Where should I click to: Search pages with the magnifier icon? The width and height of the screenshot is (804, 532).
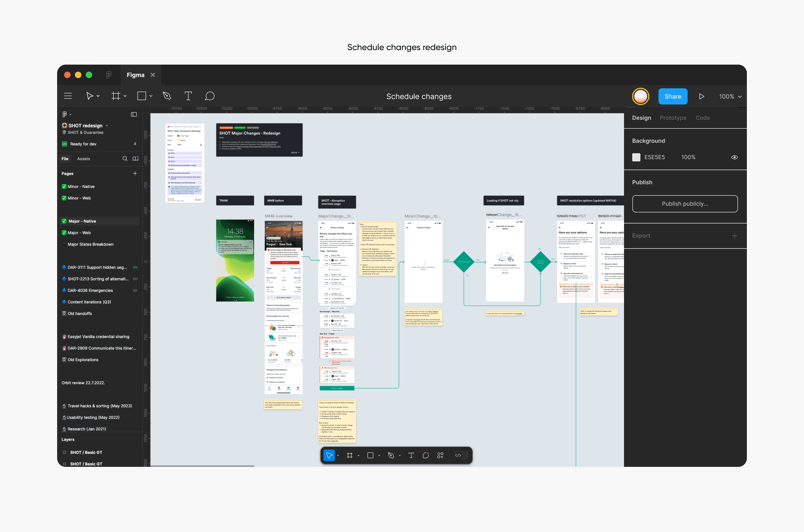124,159
